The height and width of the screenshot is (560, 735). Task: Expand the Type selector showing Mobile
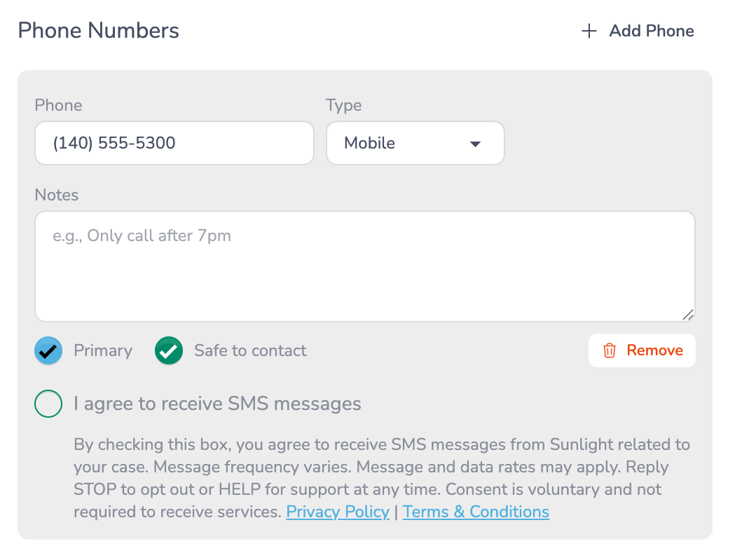(415, 143)
